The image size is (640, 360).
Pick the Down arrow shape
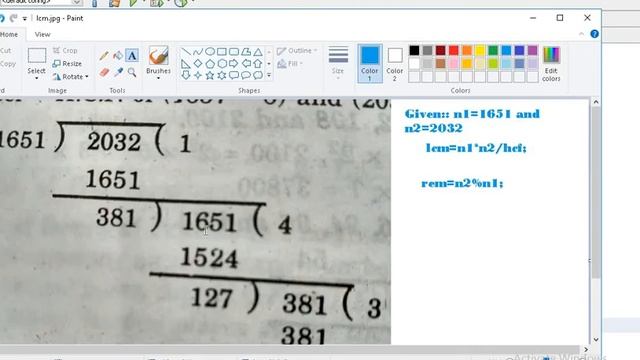[186, 75]
